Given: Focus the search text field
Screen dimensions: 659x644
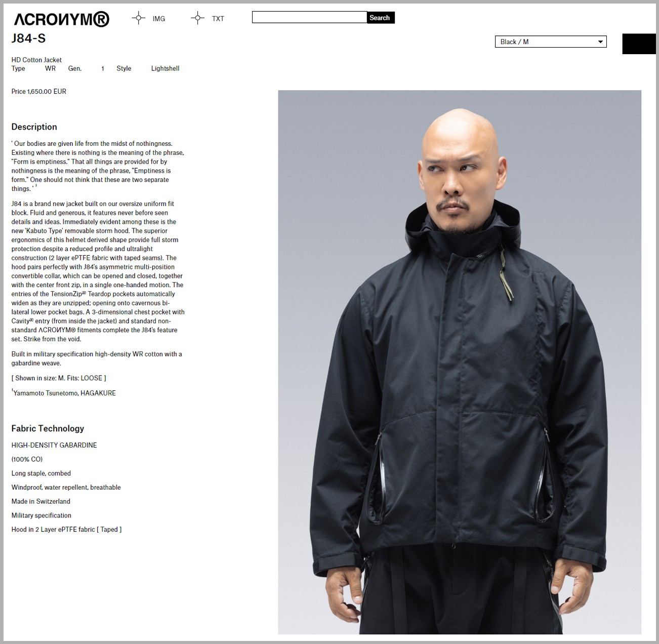Looking at the screenshot, I should 309,17.
